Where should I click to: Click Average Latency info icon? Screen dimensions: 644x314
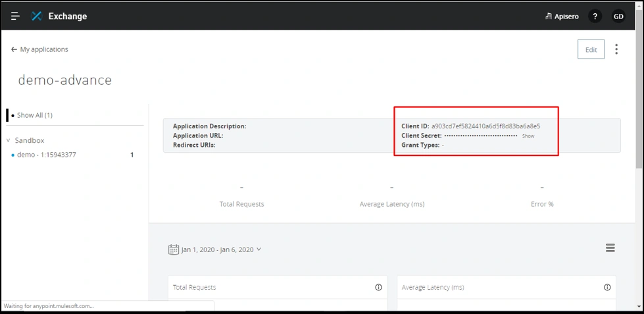(x=607, y=287)
